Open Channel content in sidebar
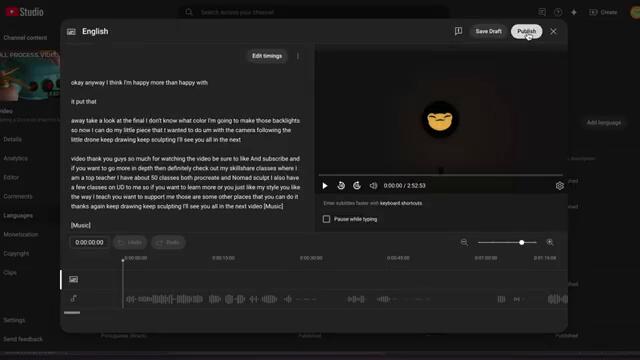640x360 pixels. (x=25, y=38)
